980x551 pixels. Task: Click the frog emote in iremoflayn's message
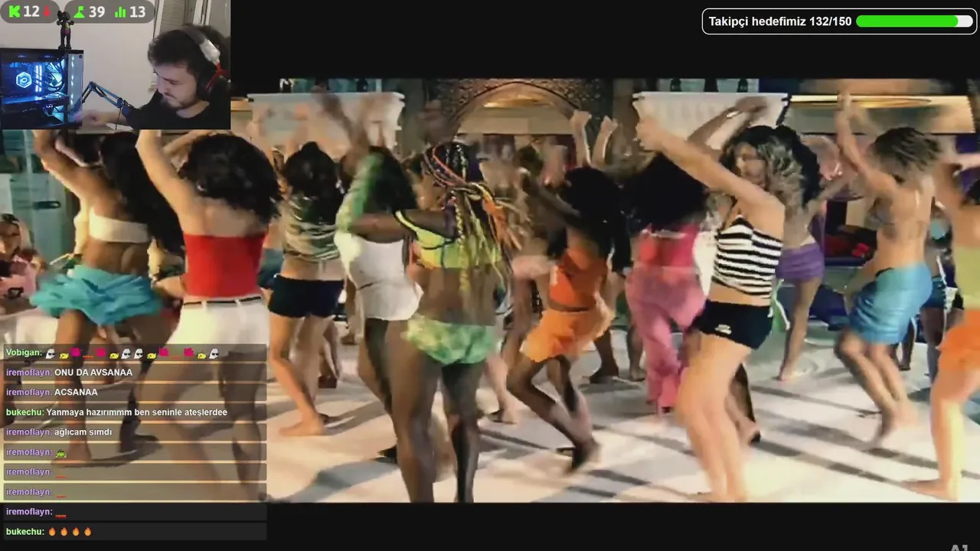pyautogui.click(x=60, y=452)
